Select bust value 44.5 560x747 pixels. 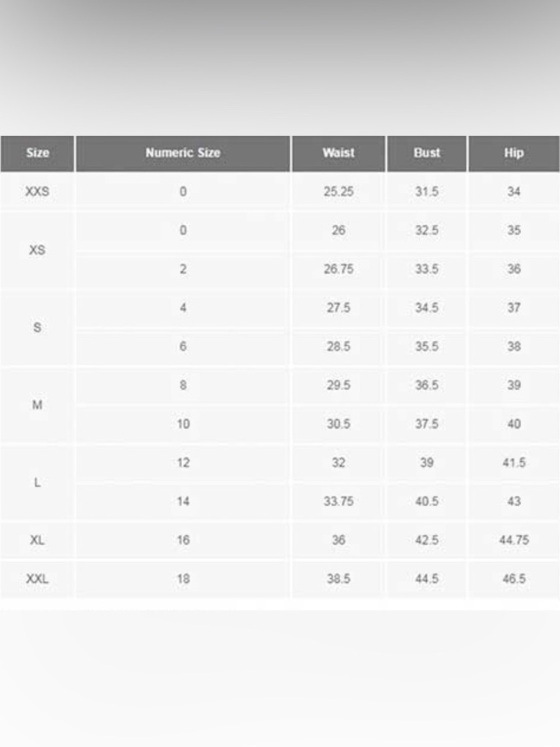coord(427,579)
